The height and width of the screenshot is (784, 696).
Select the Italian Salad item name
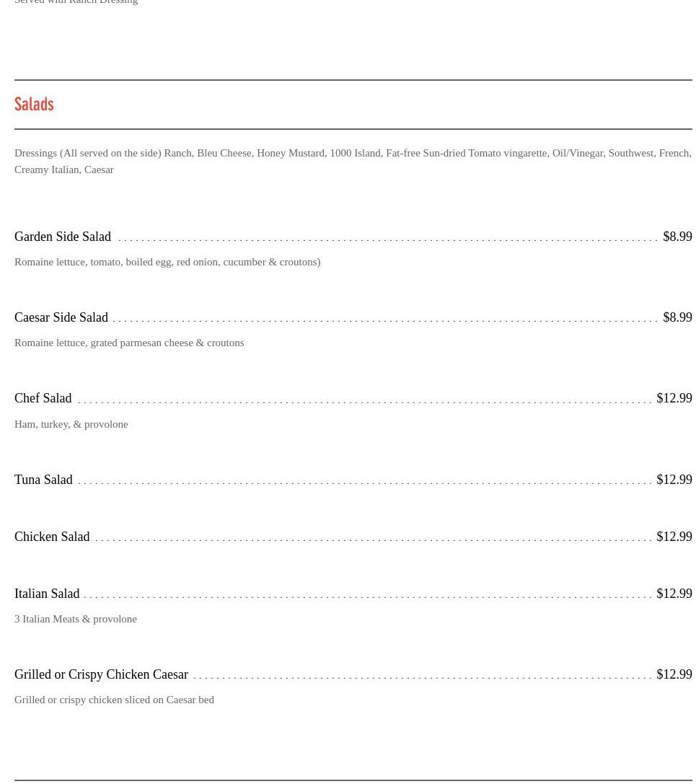[x=47, y=594]
